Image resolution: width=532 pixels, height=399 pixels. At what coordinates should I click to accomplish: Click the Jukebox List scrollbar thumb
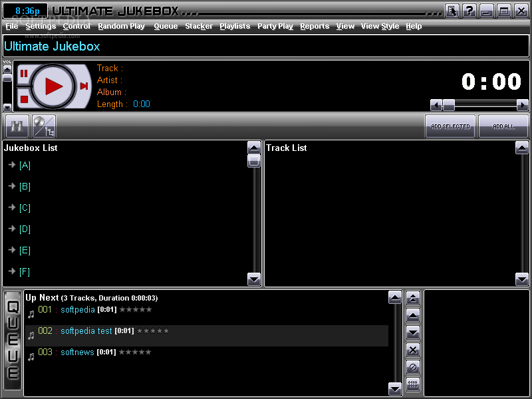(x=254, y=161)
